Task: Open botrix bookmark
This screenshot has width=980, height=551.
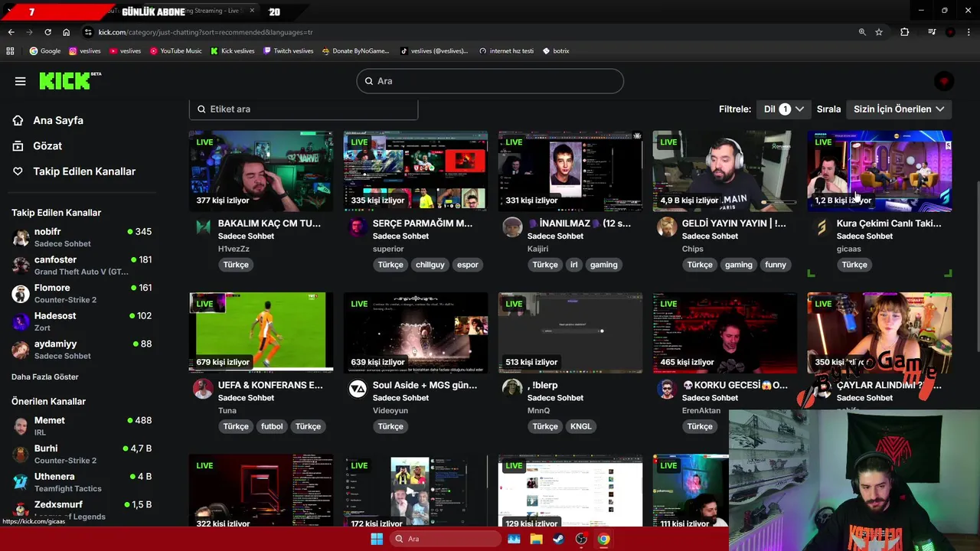Action: pyautogui.click(x=556, y=51)
